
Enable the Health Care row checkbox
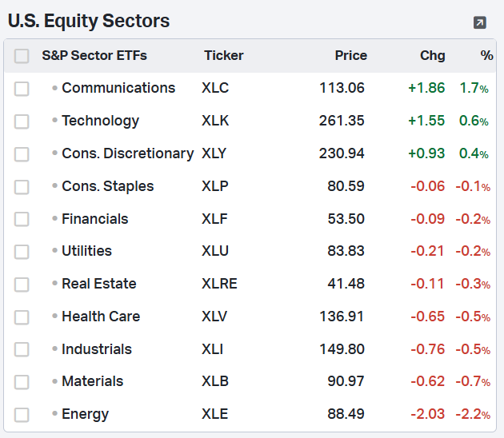coord(22,317)
